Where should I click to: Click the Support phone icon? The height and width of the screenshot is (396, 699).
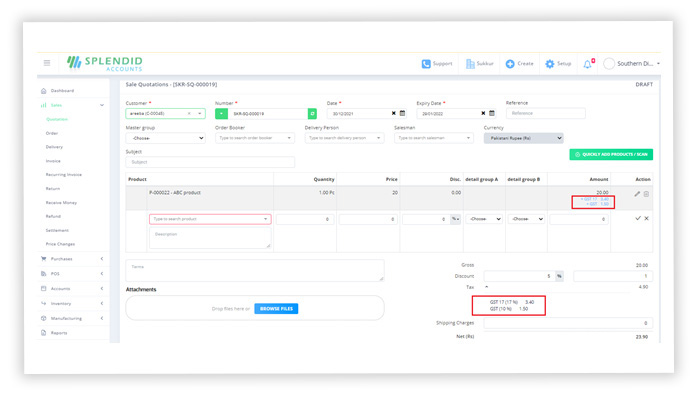[426, 64]
